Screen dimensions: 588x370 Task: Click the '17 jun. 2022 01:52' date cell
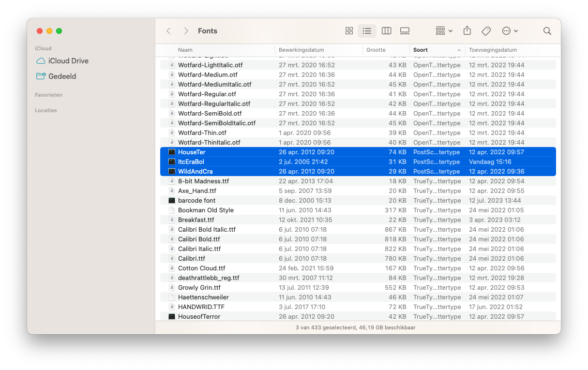497,307
